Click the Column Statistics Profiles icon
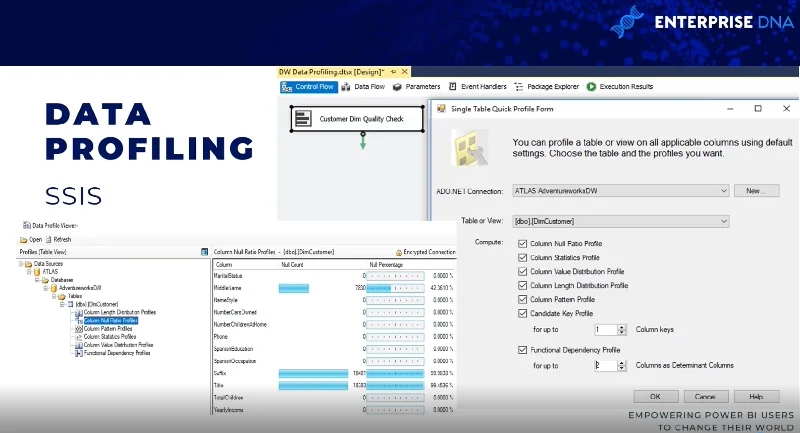Image resolution: width=800 pixels, height=433 pixels. (x=79, y=337)
